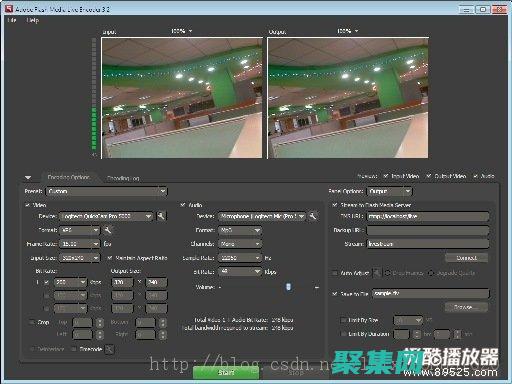The height and width of the screenshot is (384, 512).
Task: Expand audio Sample Rate dropdown
Action: point(240,258)
